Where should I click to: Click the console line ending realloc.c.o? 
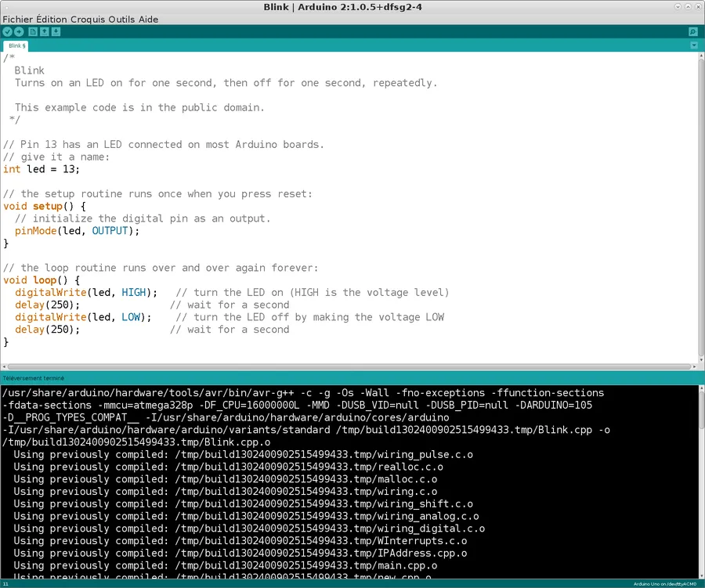229,467
